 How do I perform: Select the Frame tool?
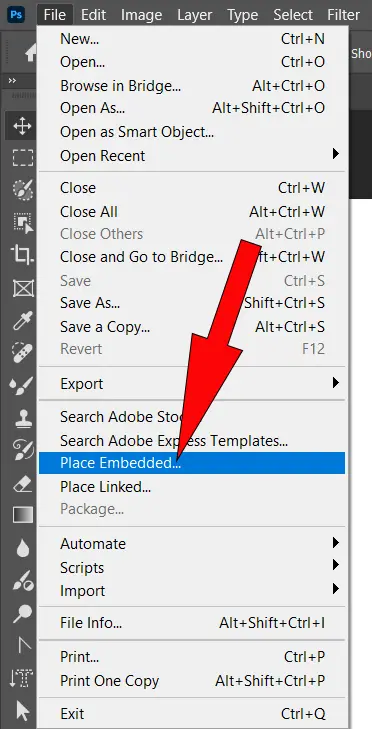[22, 289]
